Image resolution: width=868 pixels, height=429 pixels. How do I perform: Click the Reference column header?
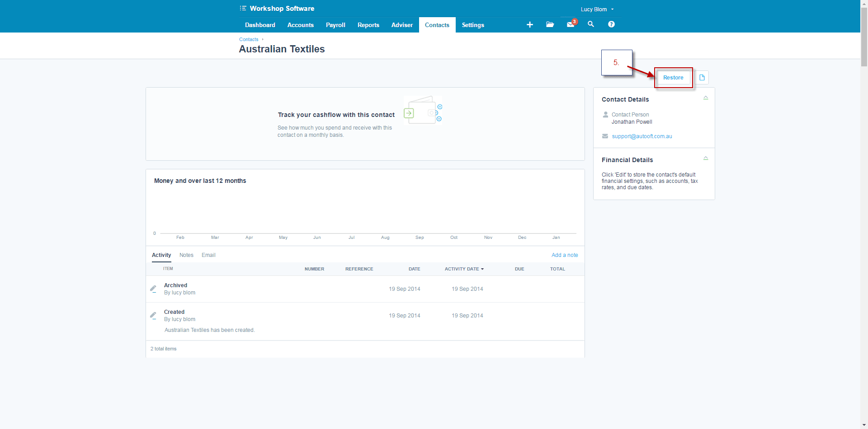[x=359, y=269]
